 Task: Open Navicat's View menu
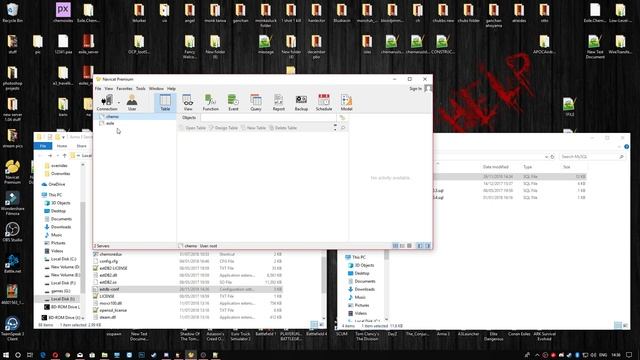click(x=109, y=89)
